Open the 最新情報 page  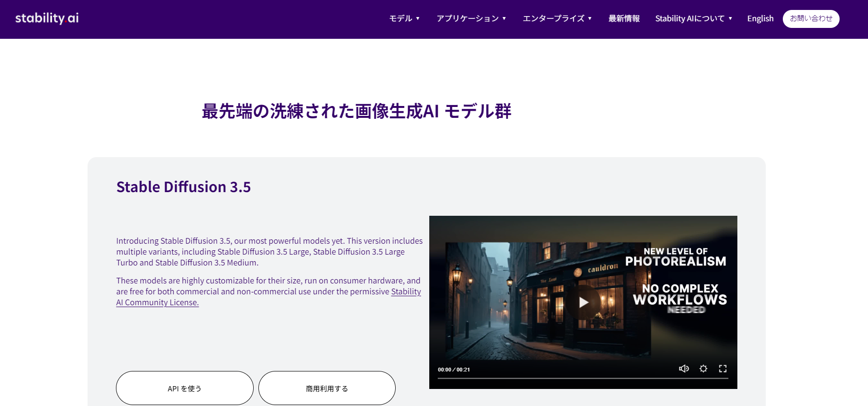[x=624, y=18]
